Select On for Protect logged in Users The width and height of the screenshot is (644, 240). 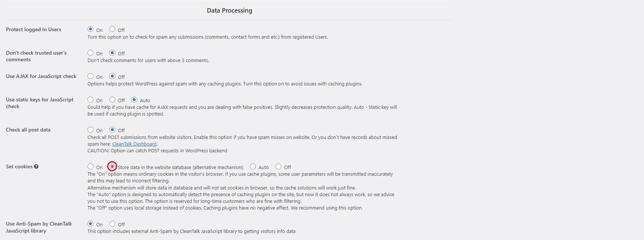(90, 29)
